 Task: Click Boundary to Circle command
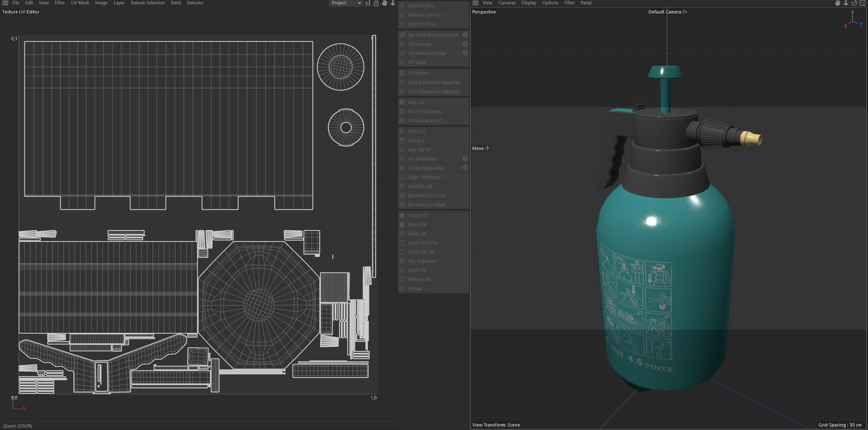click(433, 195)
